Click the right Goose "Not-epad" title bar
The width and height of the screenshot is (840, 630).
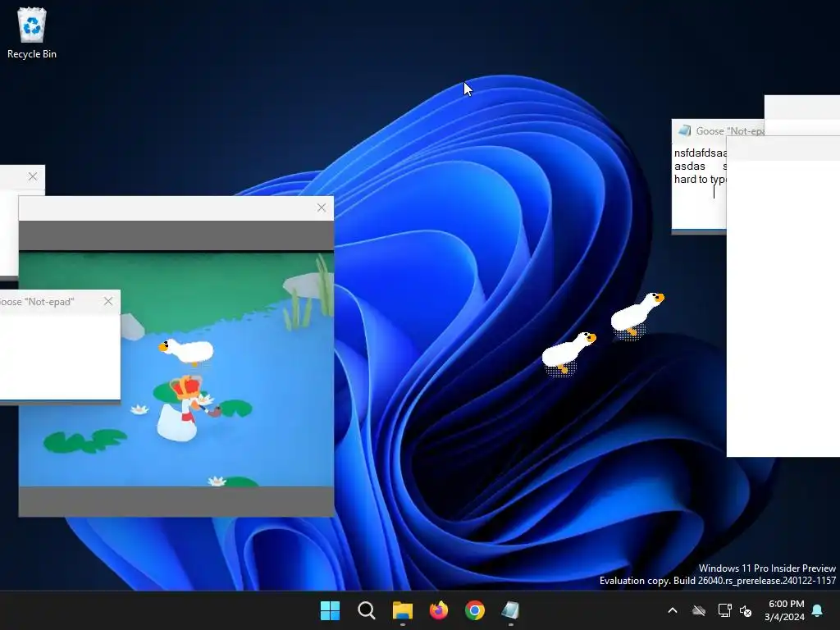(x=718, y=130)
